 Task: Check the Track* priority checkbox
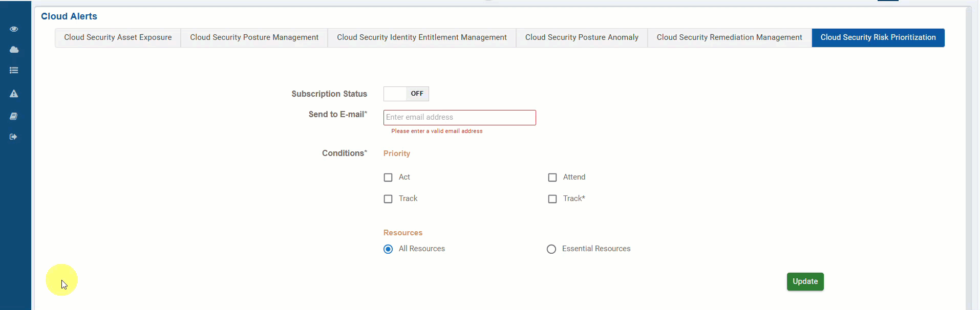[x=552, y=199]
